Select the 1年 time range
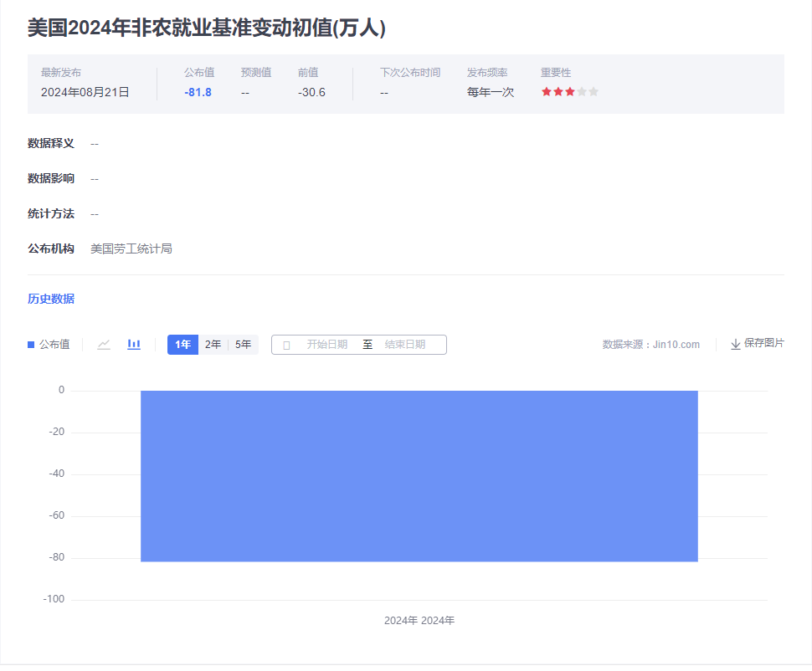 point(182,345)
